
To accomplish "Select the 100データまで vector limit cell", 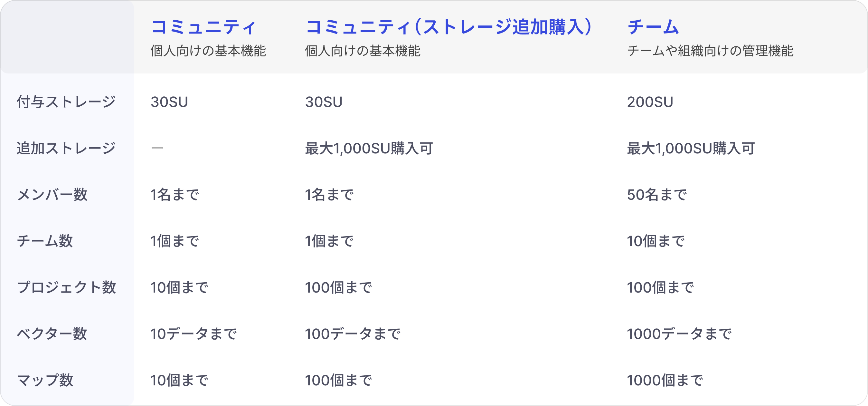I will (x=353, y=334).
